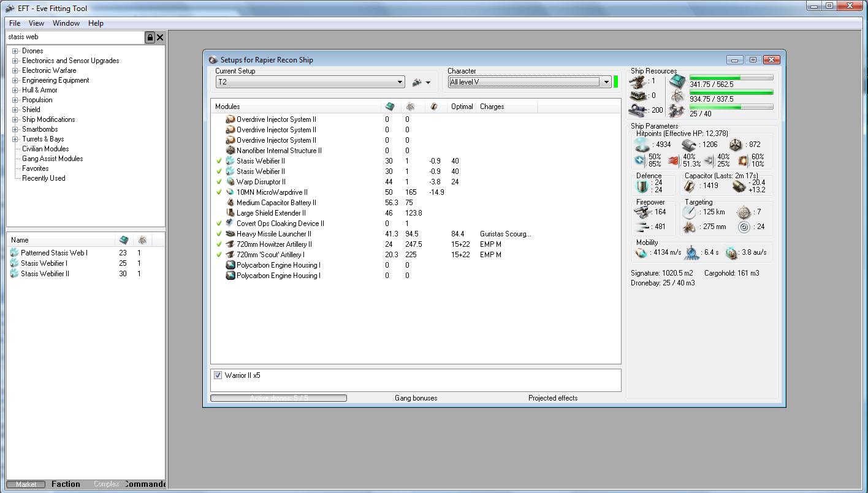Expand the Electronic Warfare category
This screenshot has height=493, width=868.
[x=15, y=71]
